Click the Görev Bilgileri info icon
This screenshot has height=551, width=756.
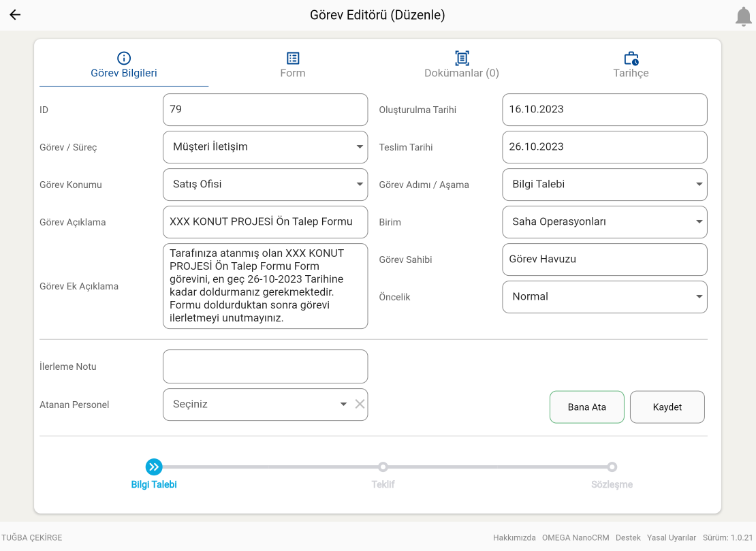coord(124,59)
